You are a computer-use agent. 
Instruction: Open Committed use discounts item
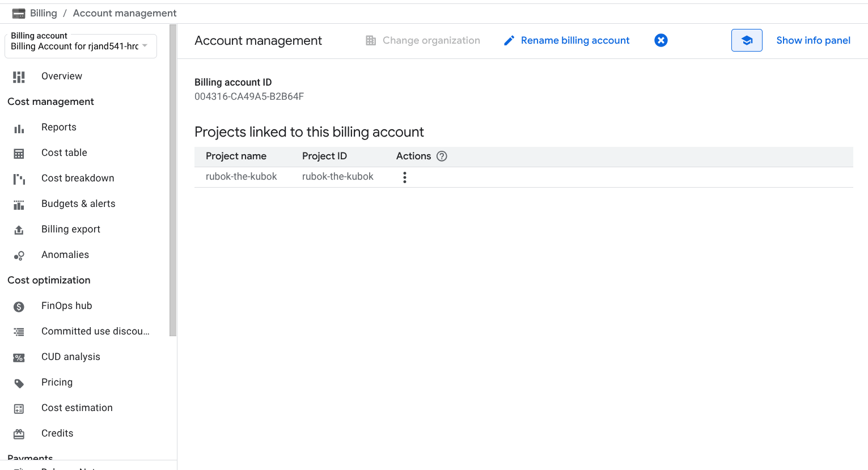[x=95, y=331]
